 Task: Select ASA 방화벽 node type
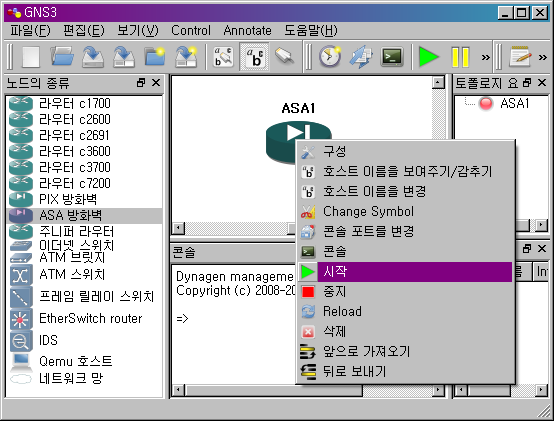[84, 215]
